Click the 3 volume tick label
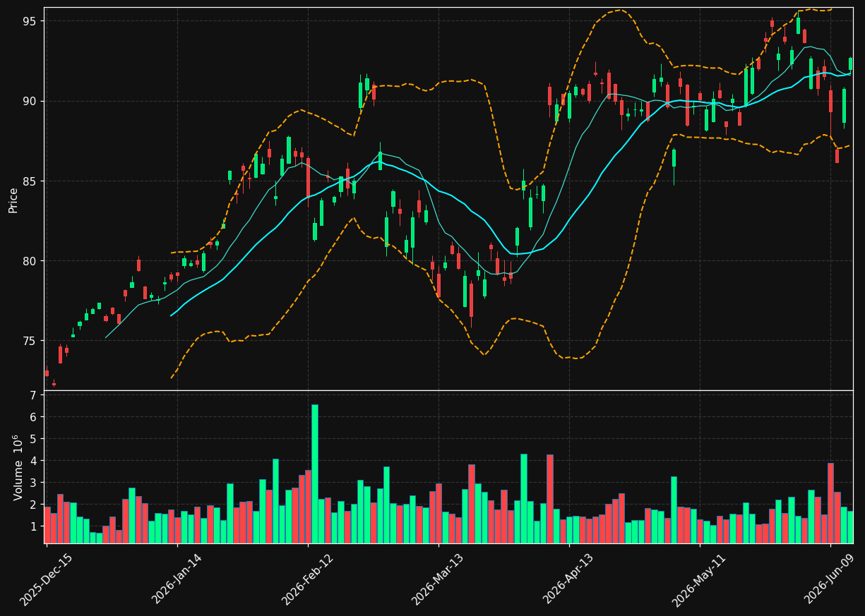865x616 pixels. click(33, 483)
